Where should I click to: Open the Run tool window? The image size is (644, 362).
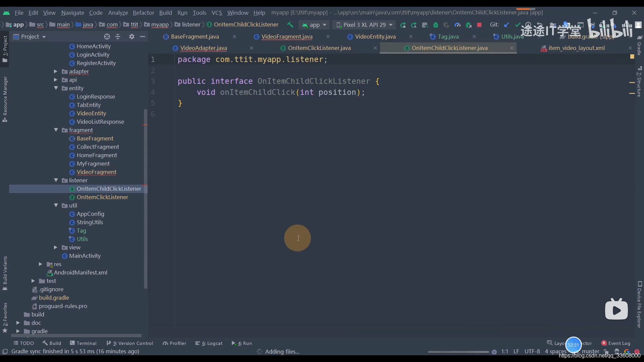pos(242,343)
